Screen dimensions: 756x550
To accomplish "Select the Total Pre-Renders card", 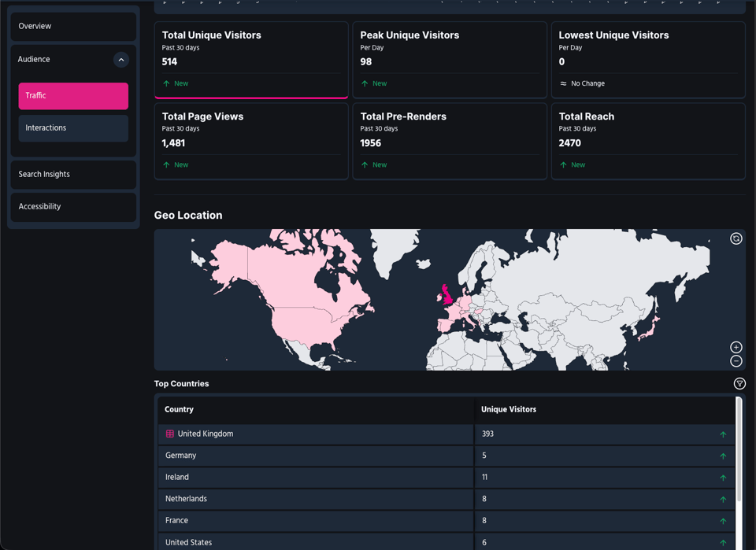I will 450,141.
